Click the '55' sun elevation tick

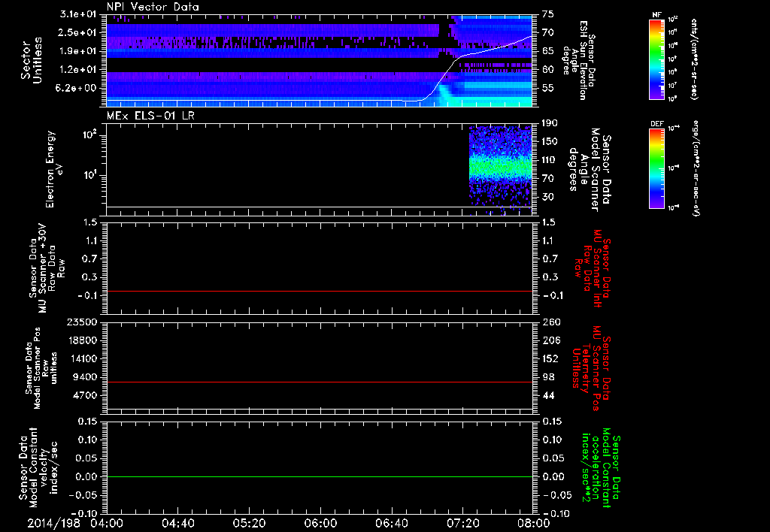click(548, 88)
